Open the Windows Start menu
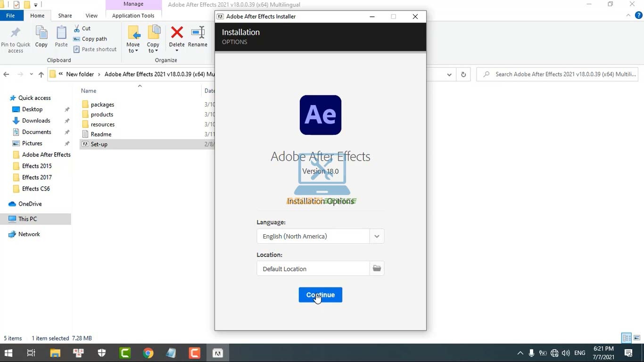 (8, 353)
